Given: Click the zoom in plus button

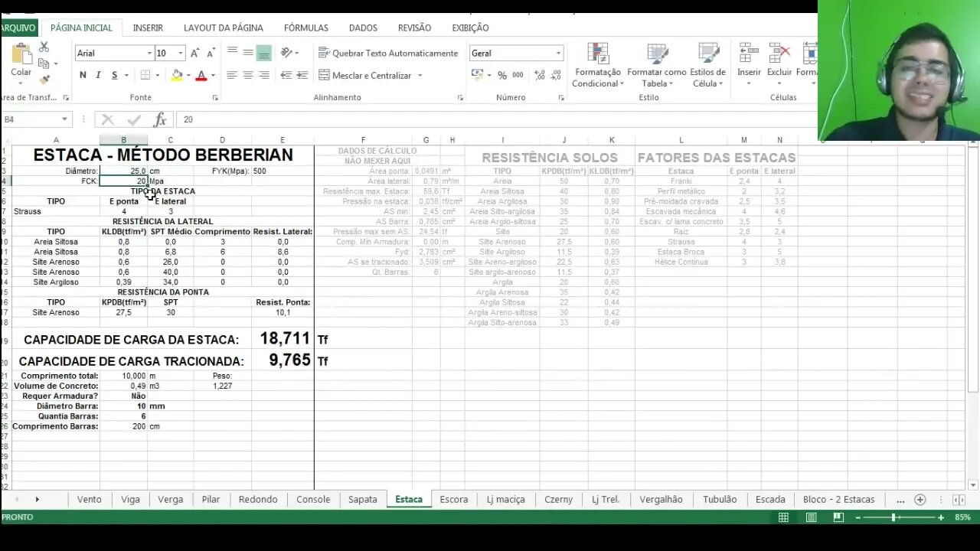Looking at the screenshot, I should pyautogui.click(x=941, y=518).
